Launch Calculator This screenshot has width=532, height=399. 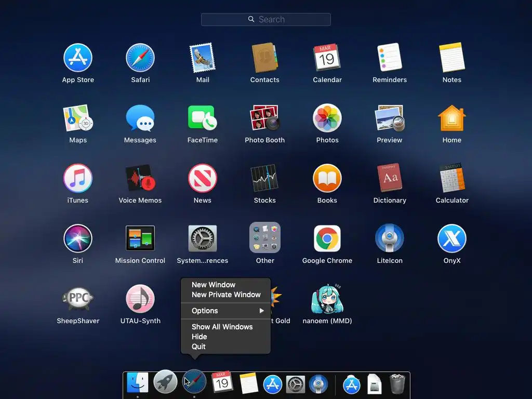click(x=452, y=178)
